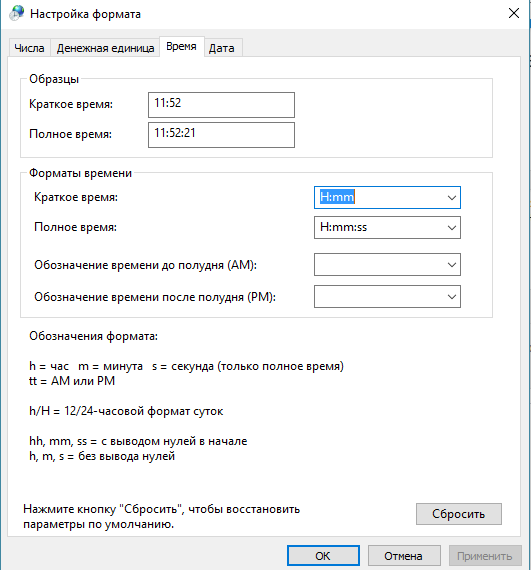The image size is (531, 570).
Task: Go to the Дата tab
Action: (222, 48)
